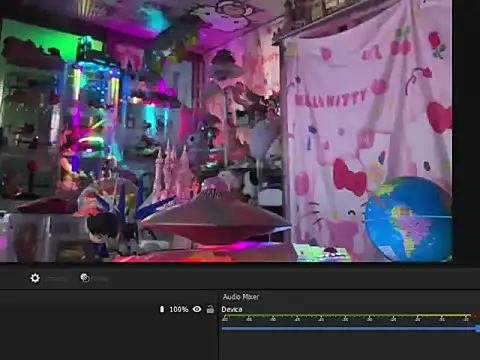Click the blue Device volume slider handle

point(478,329)
